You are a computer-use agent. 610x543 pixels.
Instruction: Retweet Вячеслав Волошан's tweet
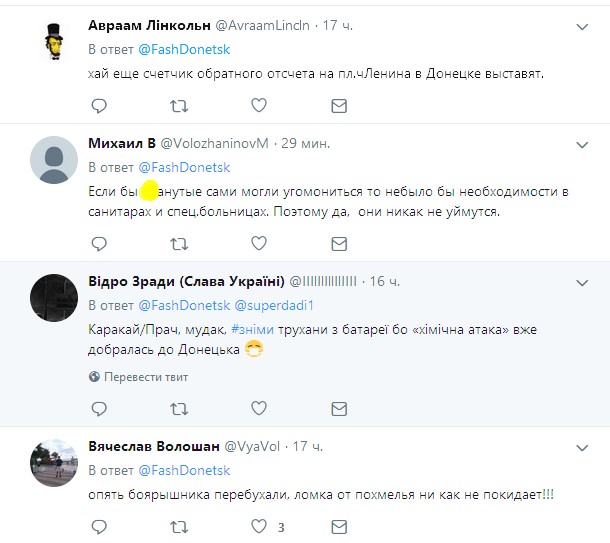tap(179, 526)
